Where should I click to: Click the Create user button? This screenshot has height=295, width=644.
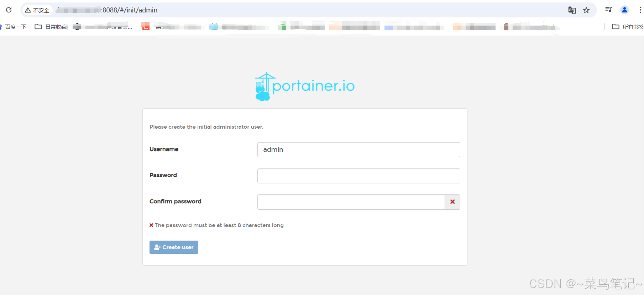[174, 247]
